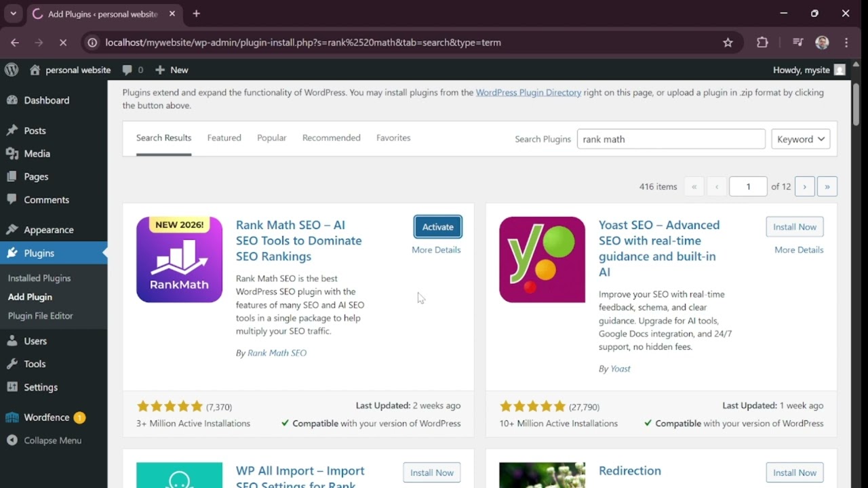Install Yoast SEO plugin now
Image resolution: width=868 pixels, height=488 pixels.
[795, 227]
